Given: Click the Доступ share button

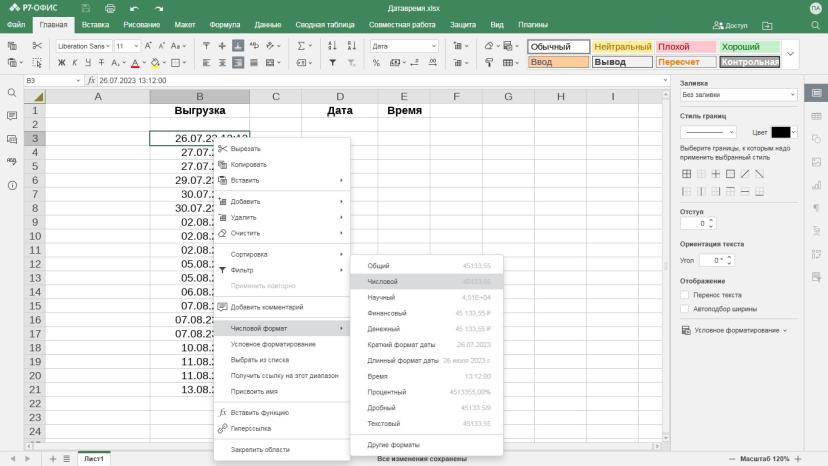Looking at the screenshot, I should 730,25.
